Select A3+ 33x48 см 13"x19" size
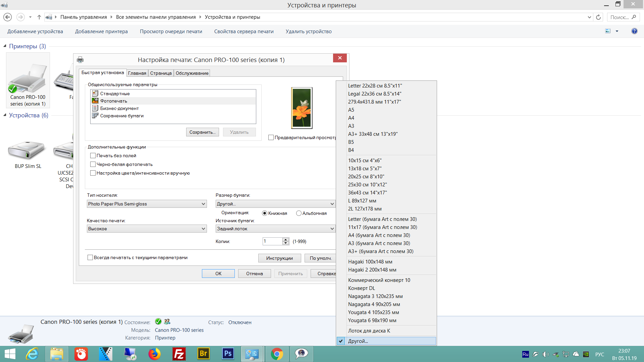Image resolution: width=644 pixels, height=362 pixels. (x=386, y=134)
